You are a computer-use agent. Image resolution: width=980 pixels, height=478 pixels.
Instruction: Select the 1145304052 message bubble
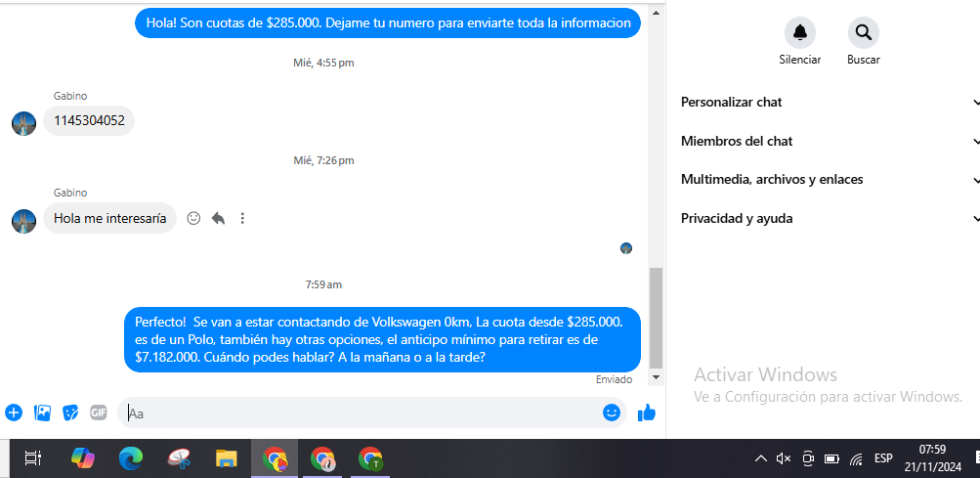[x=89, y=121]
